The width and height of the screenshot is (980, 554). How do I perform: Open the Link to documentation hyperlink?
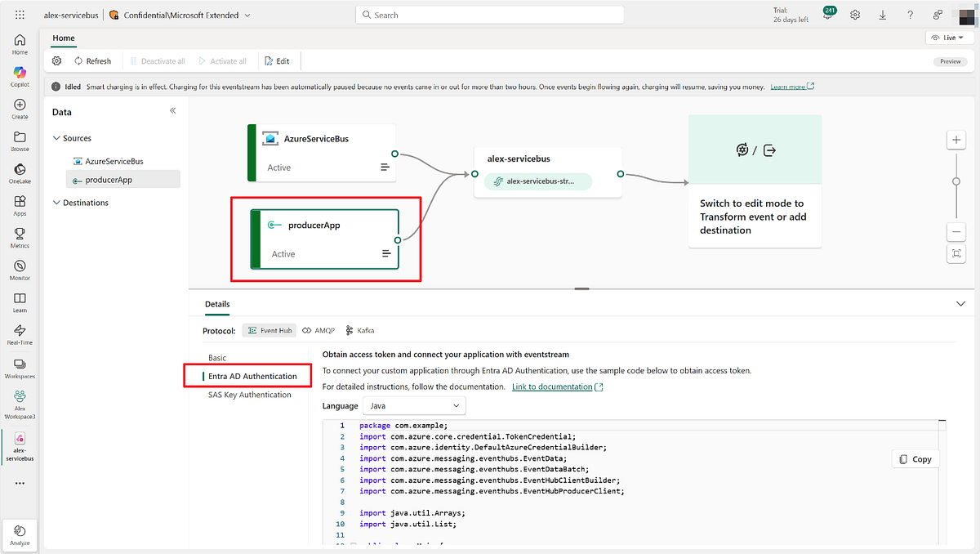click(x=552, y=386)
